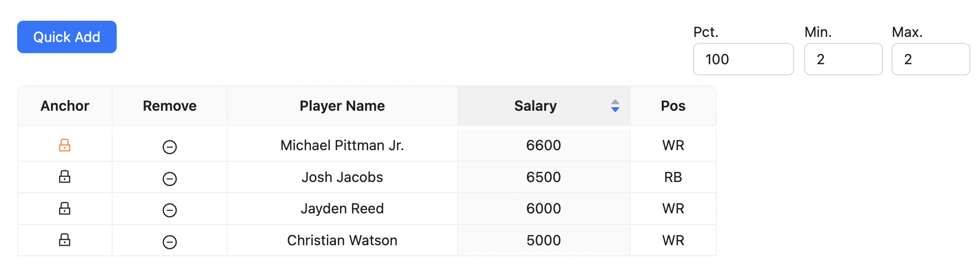Viewport: 980px width, 271px height.
Task: Remove Christian Watson from the table
Action: click(170, 242)
